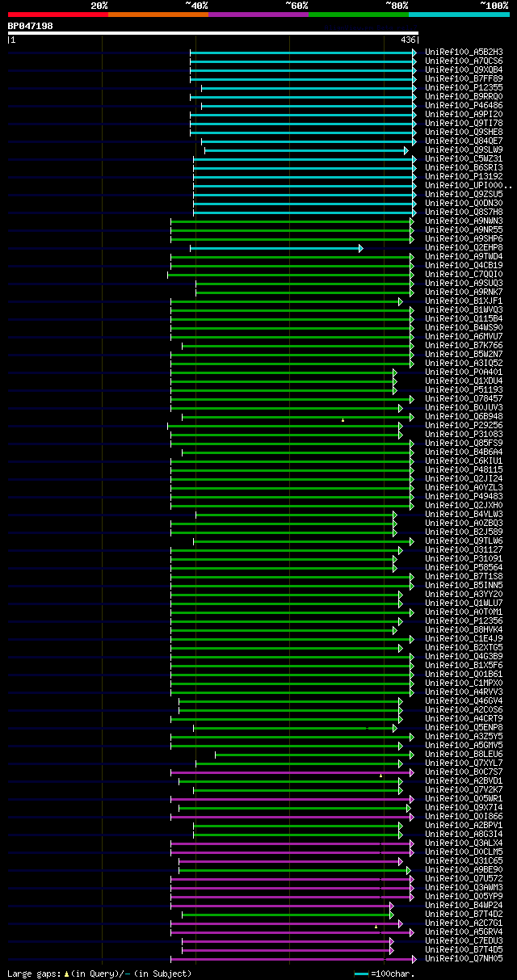Click the purple segment of the identity legend
Viewport: 517px width, 980px height.
258,15
